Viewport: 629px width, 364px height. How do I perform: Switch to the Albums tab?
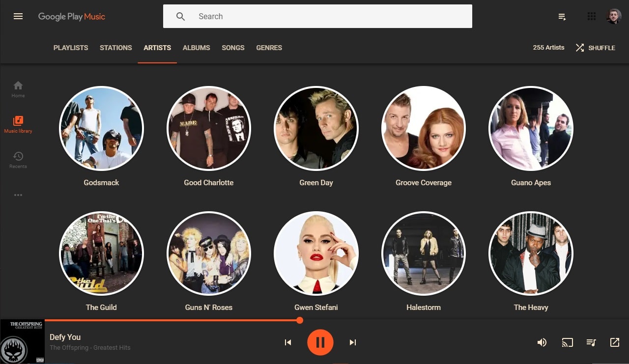tap(197, 48)
